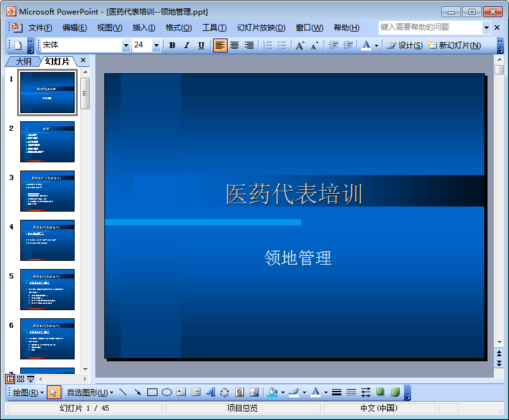Switch to the 大纲 tab

(x=23, y=61)
